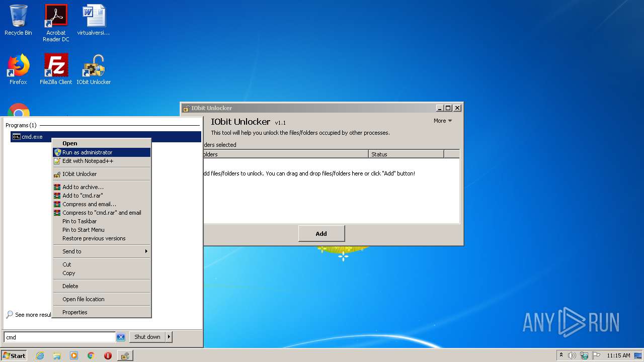Image resolution: width=644 pixels, height=362 pixels.
Task: Click the Folders column header
Action: pos(286,154)
